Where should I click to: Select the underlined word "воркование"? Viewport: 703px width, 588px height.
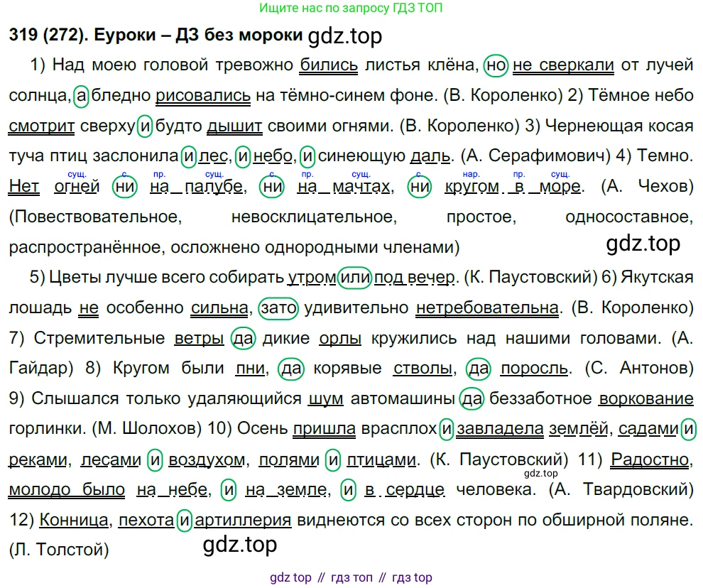click(x=645, y=399)
